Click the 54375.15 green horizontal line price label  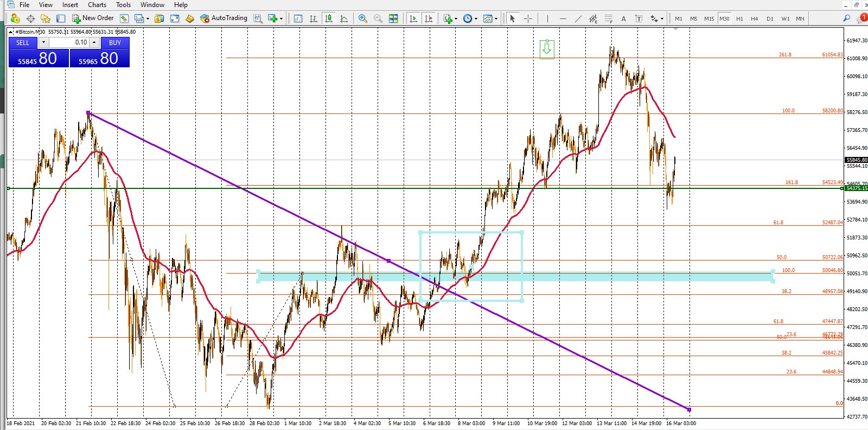pos(857,188)
